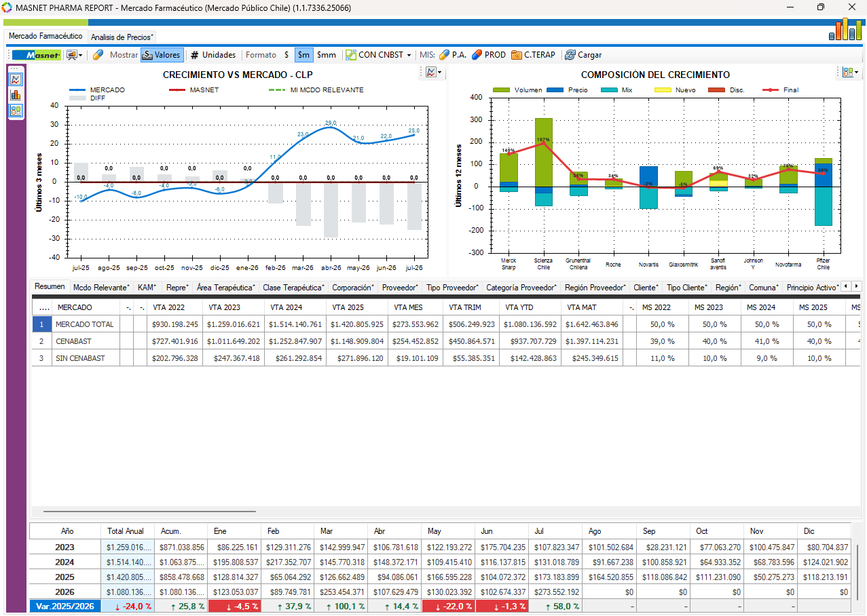Open the Región Proveedor tab

coord(595,288)
